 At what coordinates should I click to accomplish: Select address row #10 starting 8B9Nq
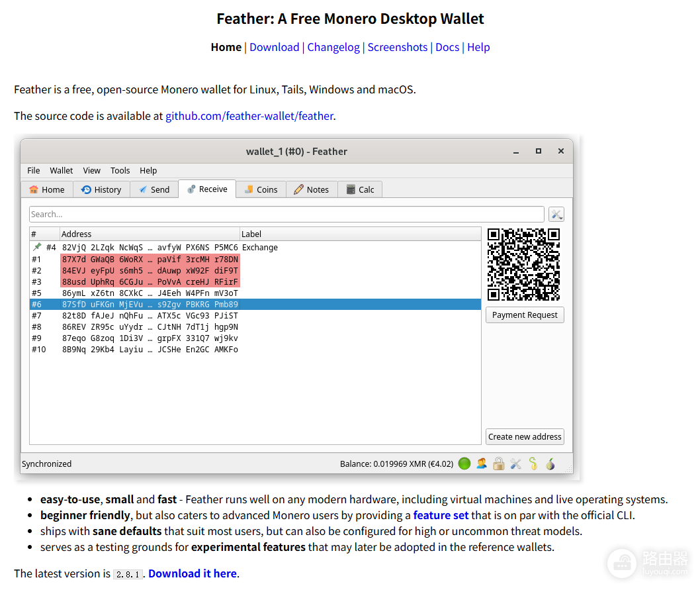point(255,350)
